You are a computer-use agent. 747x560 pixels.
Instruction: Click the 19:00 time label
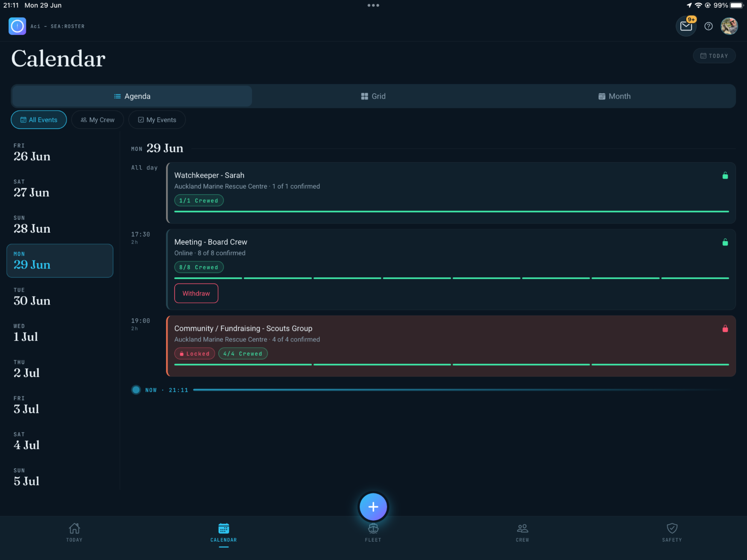point(141,320)
